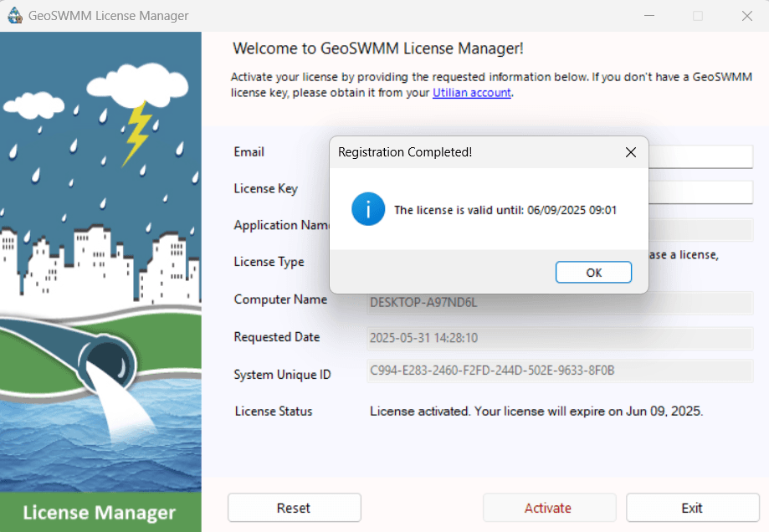The height and width of the screenshot is (532, 769).
Task: Click the blue information icon in the dialog
Action: [x=367, y=209]
